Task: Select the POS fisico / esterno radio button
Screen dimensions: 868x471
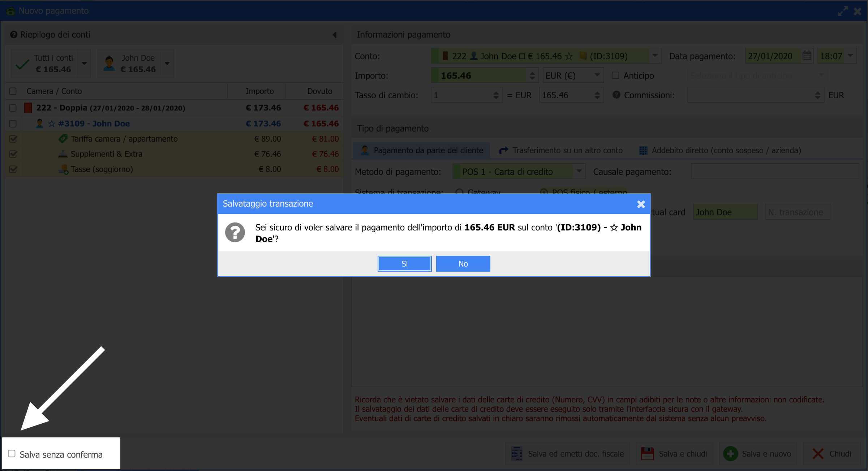Action: click(x=543, y=191)
